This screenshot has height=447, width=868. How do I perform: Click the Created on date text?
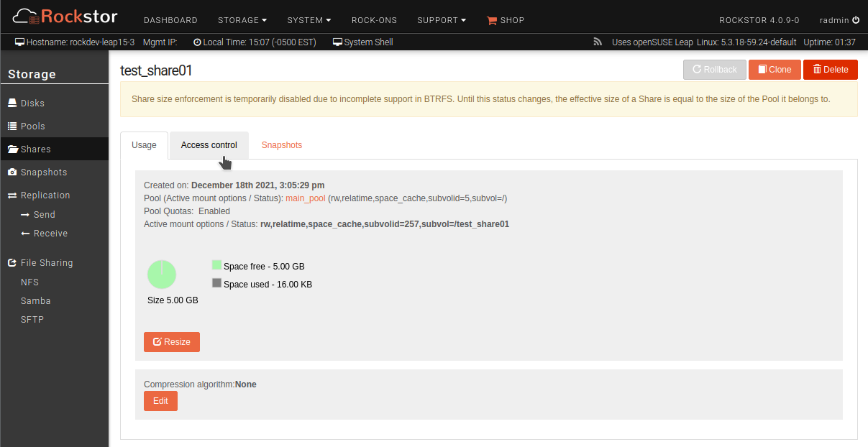pyautogui.click(x=234, y=185)
